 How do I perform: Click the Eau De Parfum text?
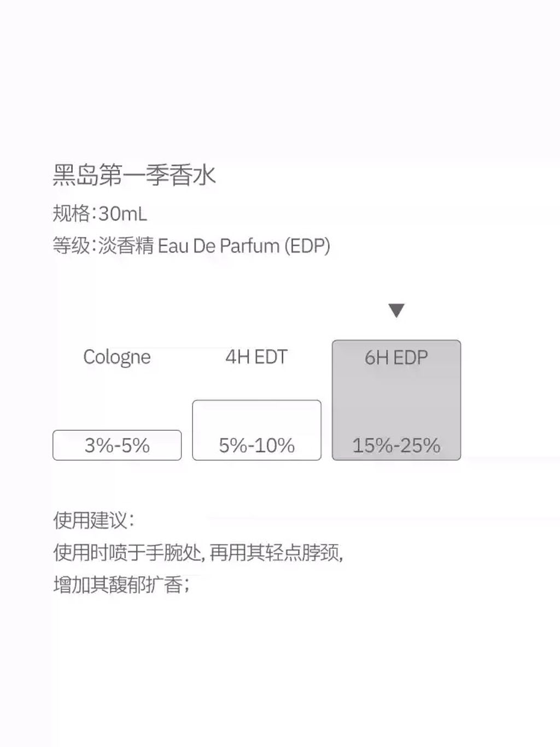[219, 246]
